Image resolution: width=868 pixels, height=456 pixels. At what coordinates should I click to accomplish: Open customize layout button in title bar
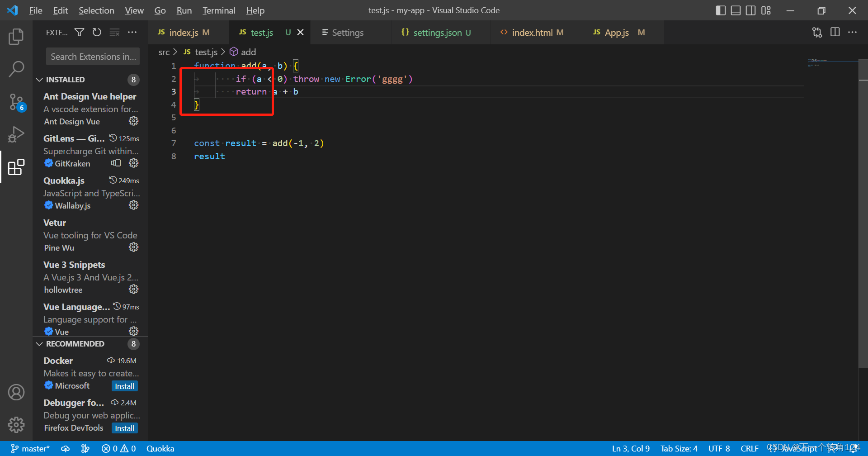click(766, 10)
